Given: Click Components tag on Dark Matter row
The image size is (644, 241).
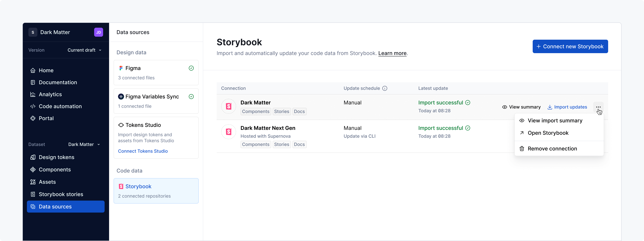Looking at the screenshot, I should (x=256, y=112).
